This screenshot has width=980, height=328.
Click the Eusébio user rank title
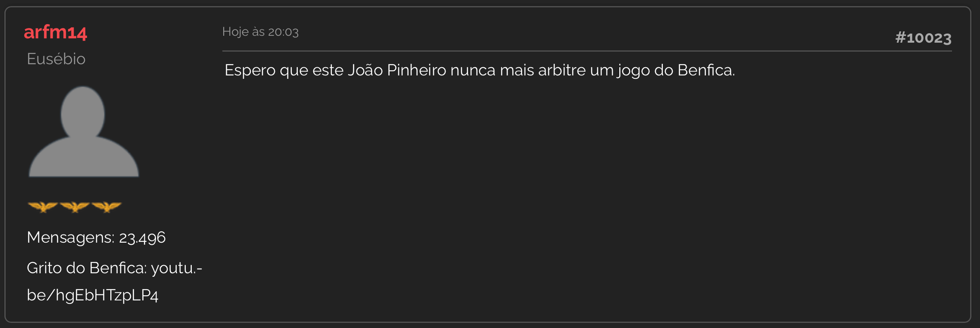click(x=56, y=59)
